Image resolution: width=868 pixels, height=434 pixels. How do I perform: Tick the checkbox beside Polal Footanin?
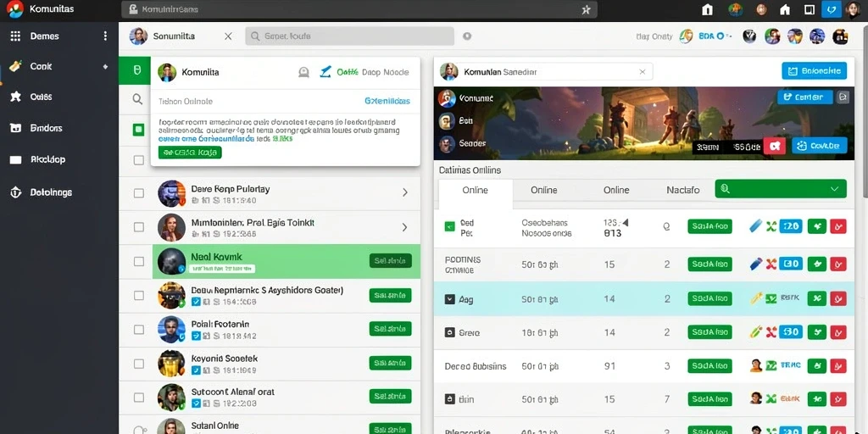pyautogui.click(x=138, y=330)
